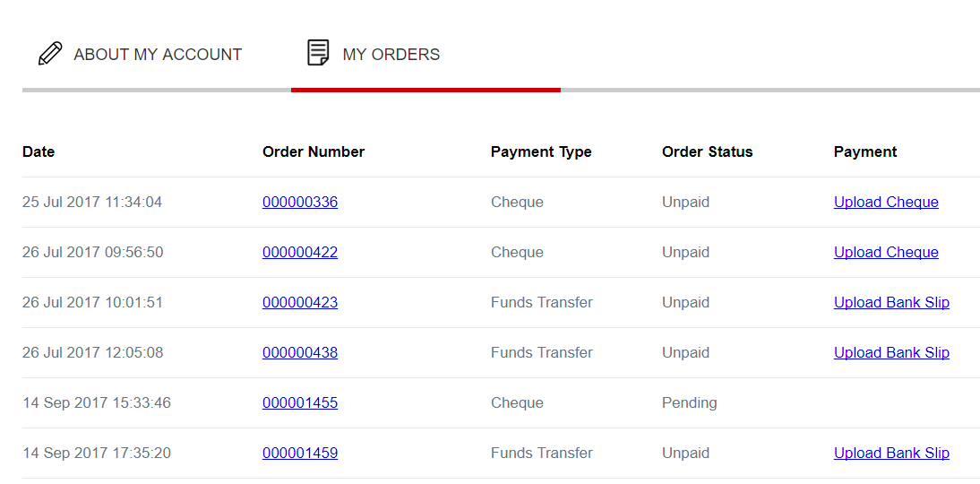Switch to the My Orders tab
The image size is (980, 484).
(391, 55)
